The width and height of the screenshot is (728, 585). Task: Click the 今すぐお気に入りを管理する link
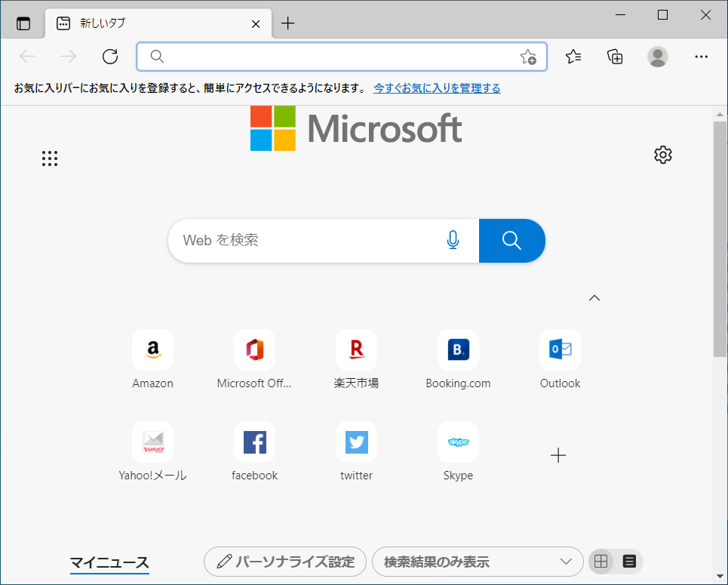[x=437, y=88]
